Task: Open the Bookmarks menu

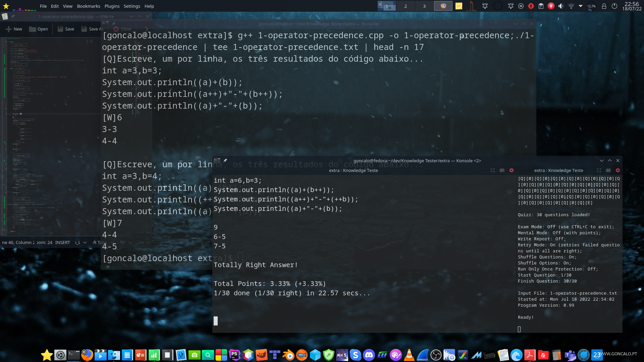Action: tap(89, 6)
